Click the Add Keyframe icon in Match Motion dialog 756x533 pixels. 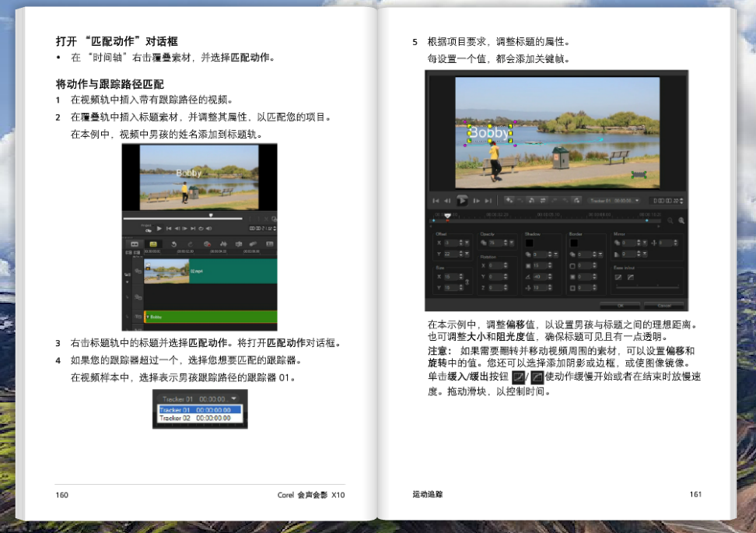509,200
